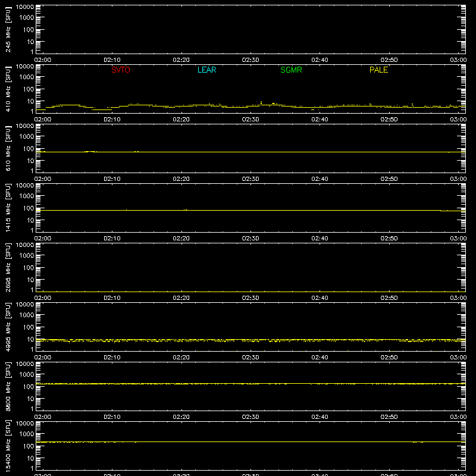Viewport: 476px width, 476px height.
Task: Click the 8800 MHz yellow flux trace
Action: [x=250, y=384]
